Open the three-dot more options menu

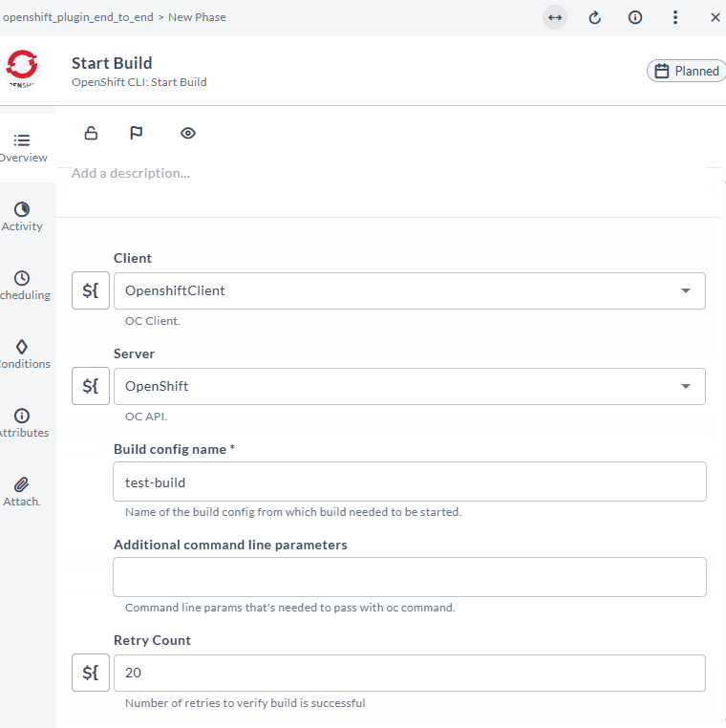tap(675, 17)
